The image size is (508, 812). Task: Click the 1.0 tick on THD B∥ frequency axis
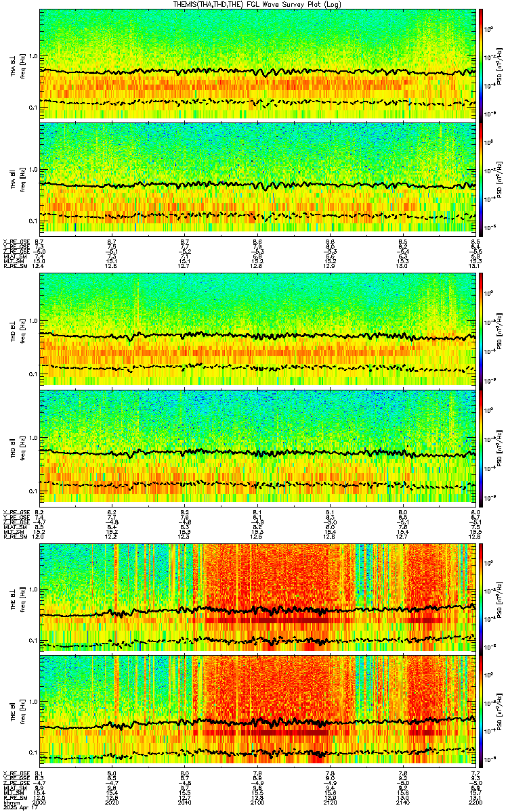click(x=33, y=438)
